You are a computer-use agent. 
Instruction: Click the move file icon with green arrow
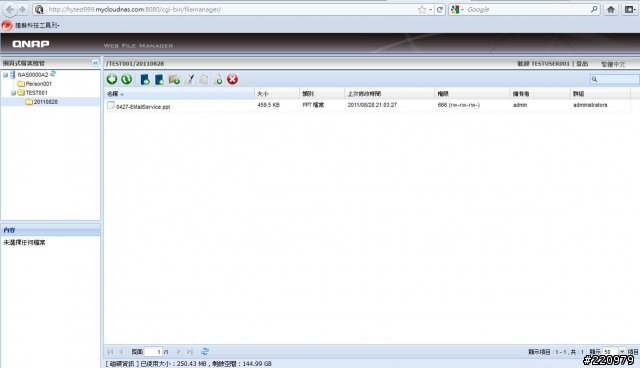218,80
